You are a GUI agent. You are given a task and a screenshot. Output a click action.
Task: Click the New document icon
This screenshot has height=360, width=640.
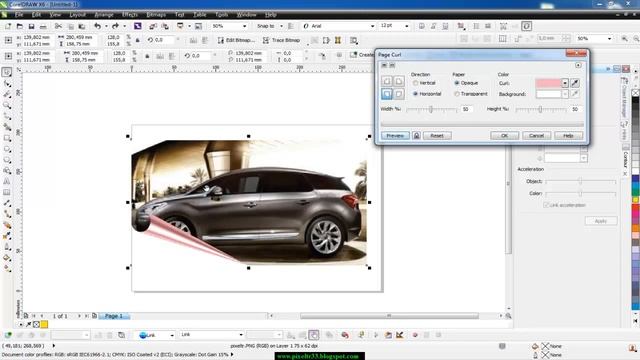pyautogui.click(x=8, y=26)
